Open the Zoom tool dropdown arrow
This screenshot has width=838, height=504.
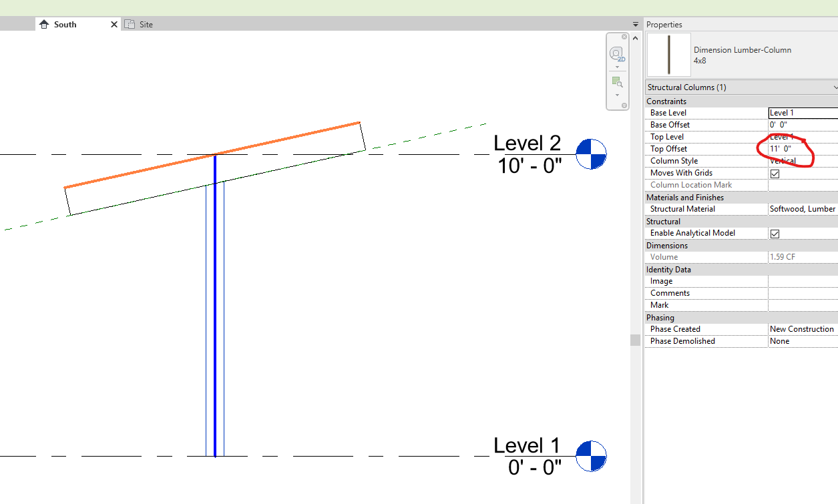pyautogui.click(x=617, y=95)
